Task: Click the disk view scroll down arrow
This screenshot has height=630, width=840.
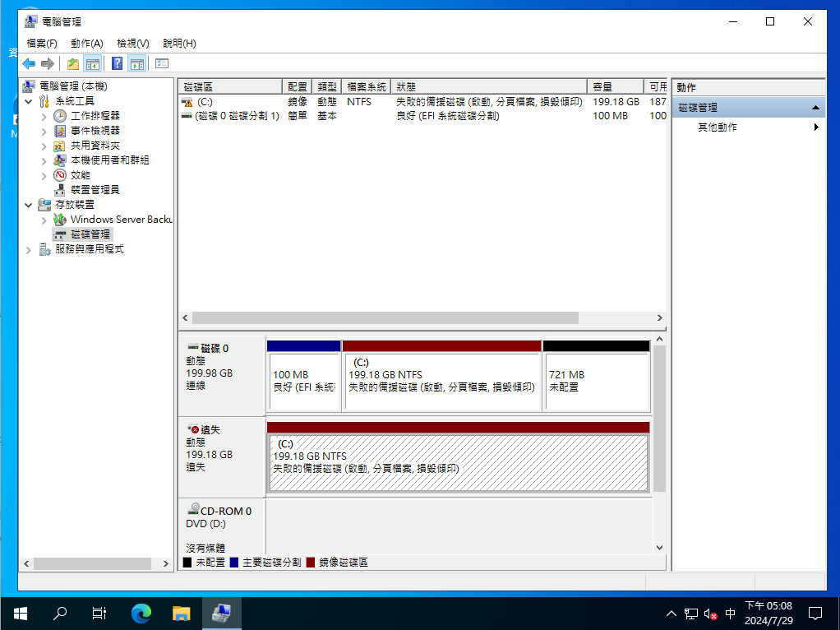Action: coord(659,548)
